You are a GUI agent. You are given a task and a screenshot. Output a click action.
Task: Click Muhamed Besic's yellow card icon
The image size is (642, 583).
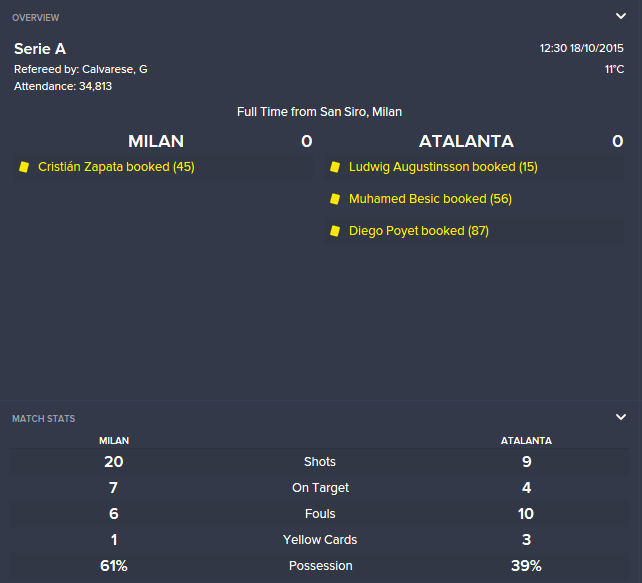[x=335, y=199]
